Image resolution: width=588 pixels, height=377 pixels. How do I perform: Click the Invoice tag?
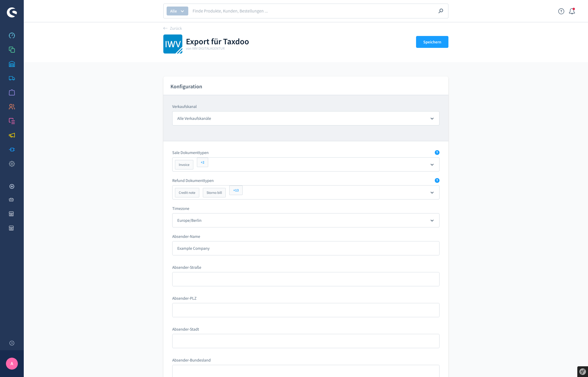pyautogui.click(x=184, y=165)
